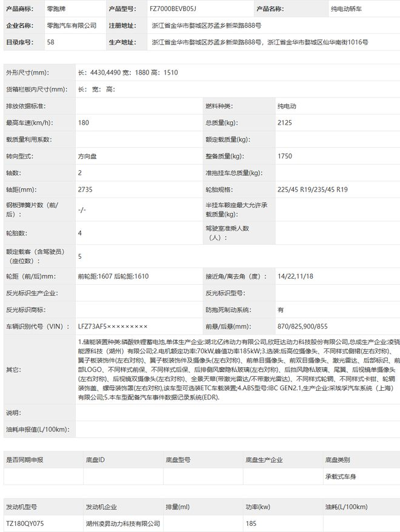400x532 pixels.
Task: Click power value 185
Action: pyautogui.click(x=251, y=524)
